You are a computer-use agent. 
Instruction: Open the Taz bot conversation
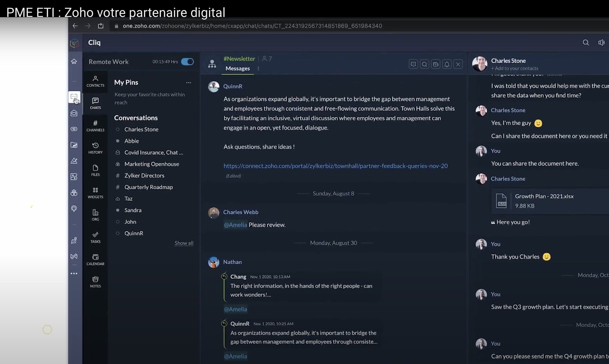point(128,198)
